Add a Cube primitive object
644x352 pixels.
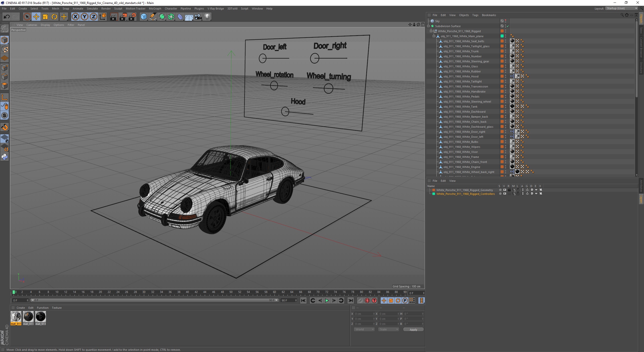pyautogui.click(x=144, y=17)
